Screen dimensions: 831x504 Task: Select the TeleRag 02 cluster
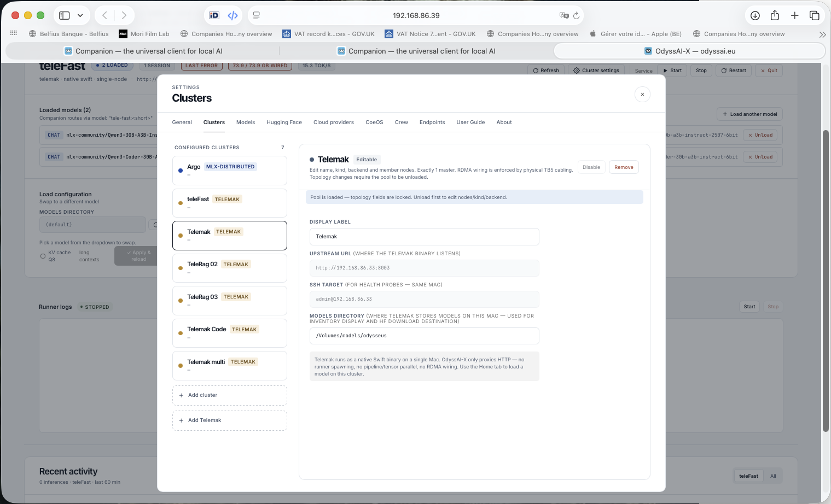[230, 268]
